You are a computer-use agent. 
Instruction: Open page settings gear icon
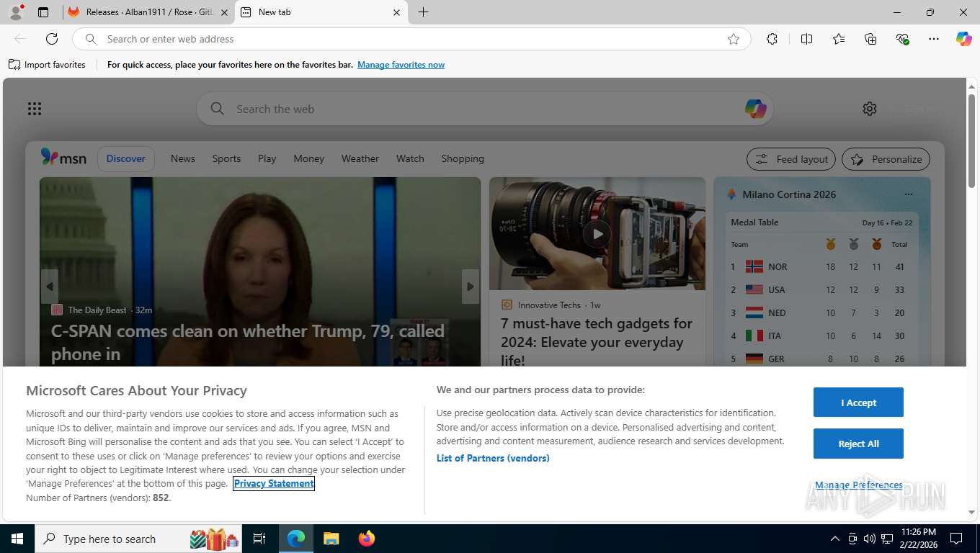tap(870, 109)
